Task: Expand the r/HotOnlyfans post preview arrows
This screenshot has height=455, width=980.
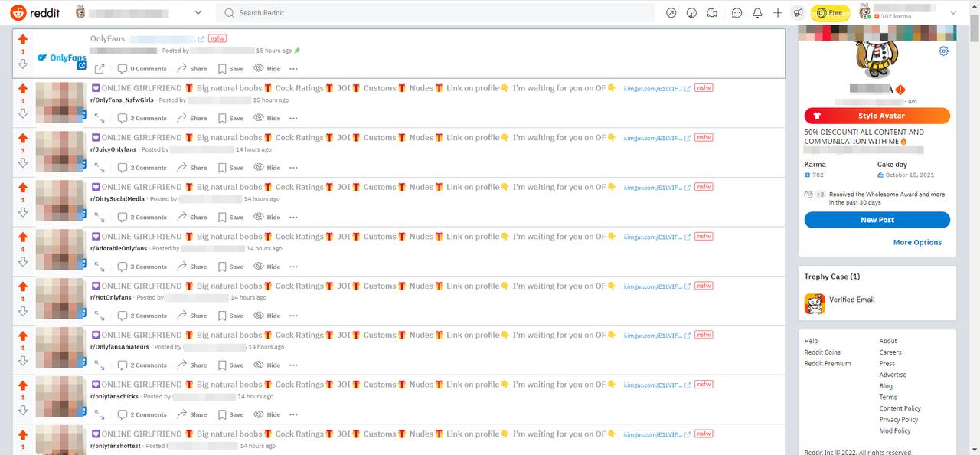Action: point(100,316)
